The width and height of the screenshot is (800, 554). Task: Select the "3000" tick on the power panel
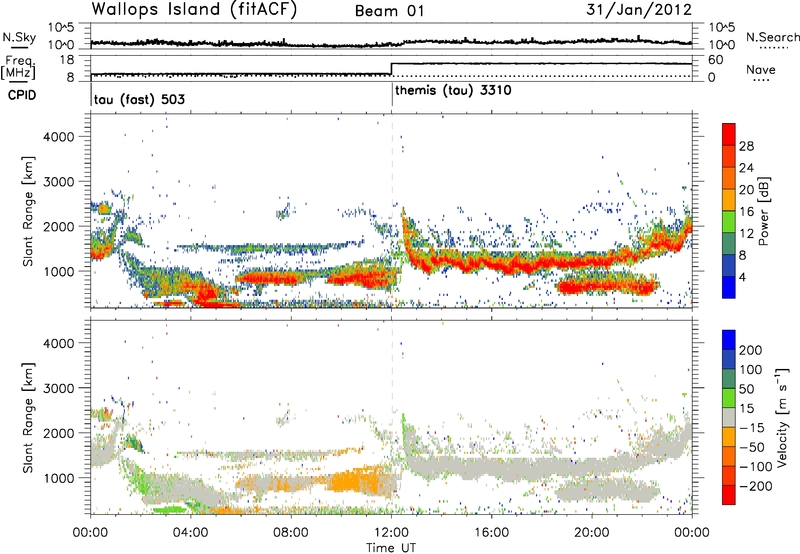58,182
